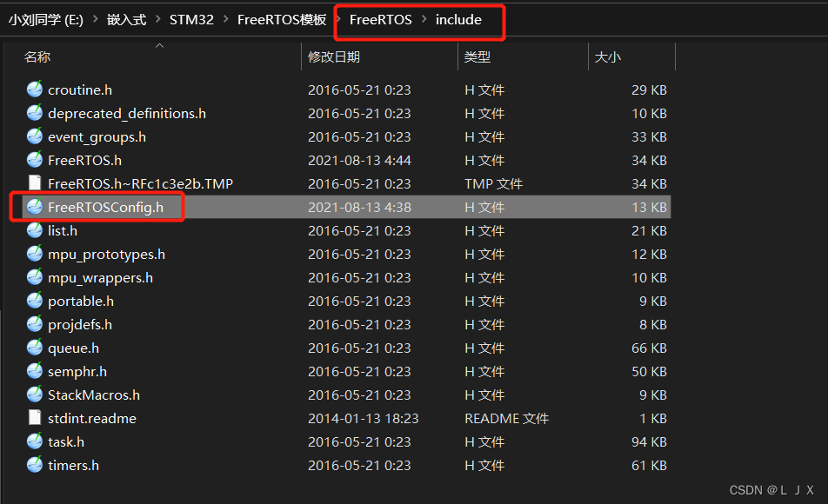Go to 小刘同学 (E:) drive in breadcrumb
828x504 pixels.
pos(46,19)
